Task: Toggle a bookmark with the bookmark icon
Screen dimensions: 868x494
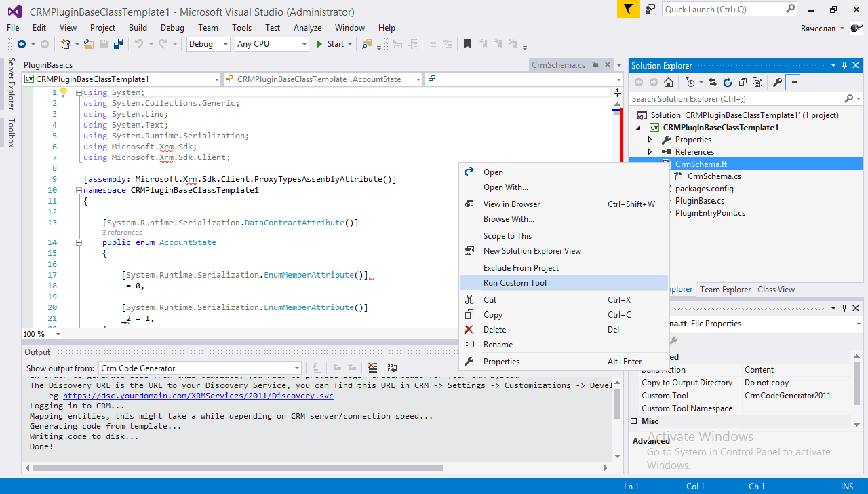Action: point(467,44)
